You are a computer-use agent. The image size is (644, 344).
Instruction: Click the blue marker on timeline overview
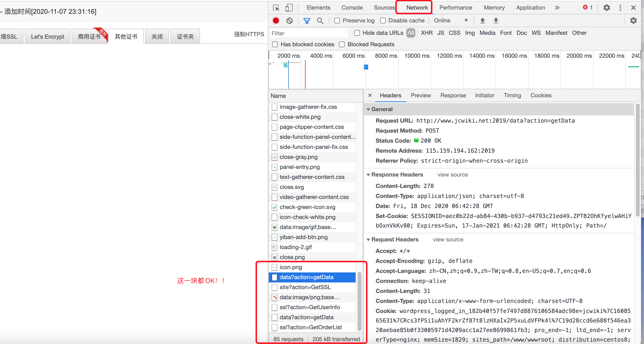pyautogui.click(x=366, y=67)
